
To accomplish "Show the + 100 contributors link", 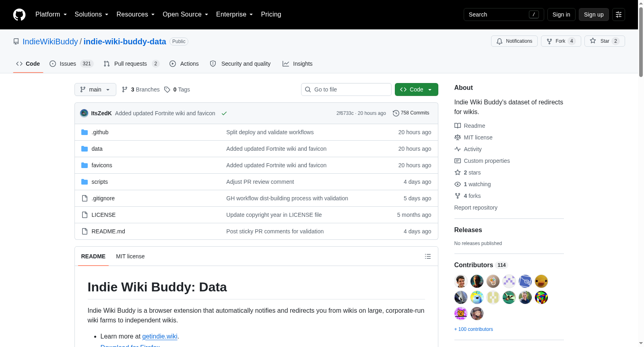I will tap(474, 329).
